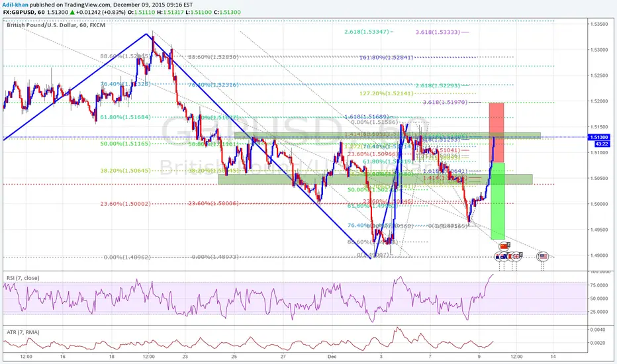Click Fibonacci label '161.80%(1.52841)'
This screenshot has width=617, height=364.
click(387, 58)
